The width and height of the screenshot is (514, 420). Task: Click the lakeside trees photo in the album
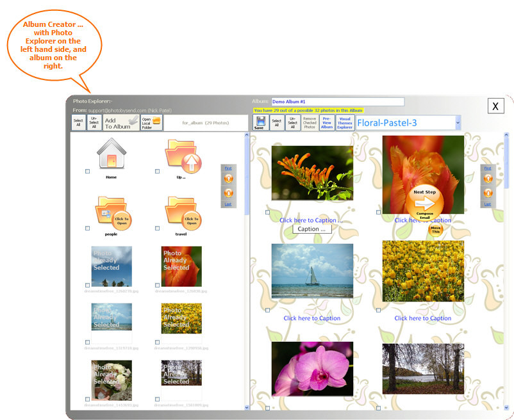click(x=423, y=368)
